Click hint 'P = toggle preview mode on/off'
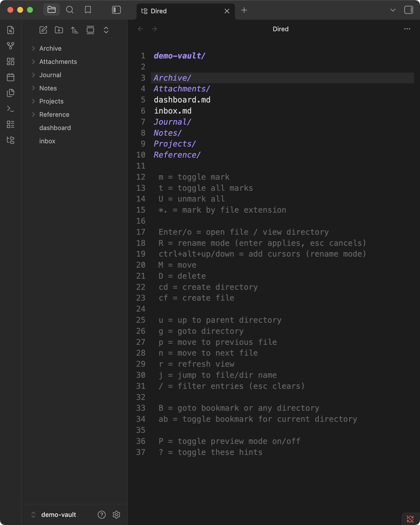The height and width of the screenshot is (525, 420). pos(230,441)
